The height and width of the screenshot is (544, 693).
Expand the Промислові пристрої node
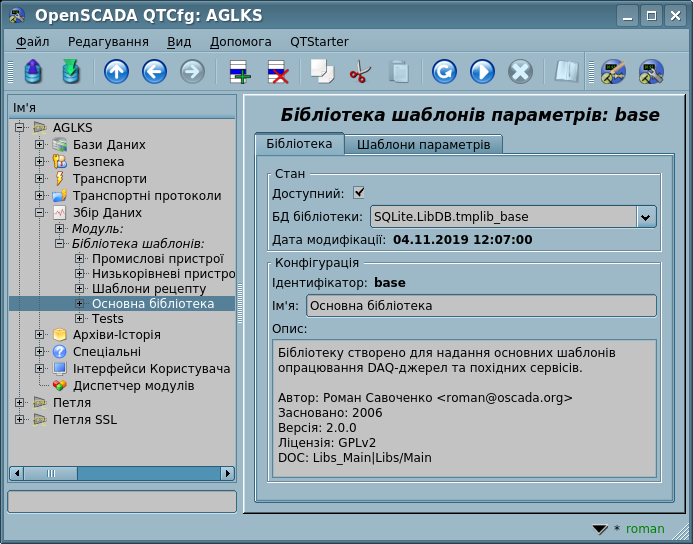pos(79,259)
